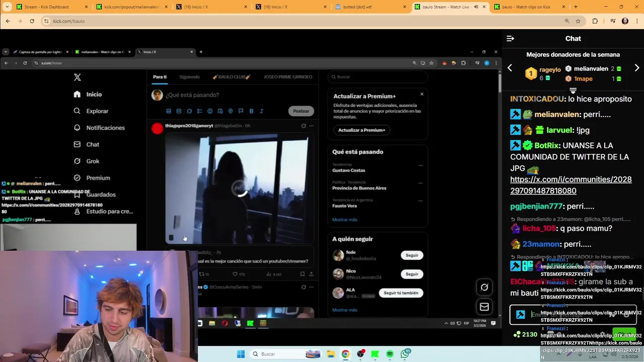Toggle bold formatting in composer
The height and width of the screenshot is (362, 644).
click(x=251, y=111)
